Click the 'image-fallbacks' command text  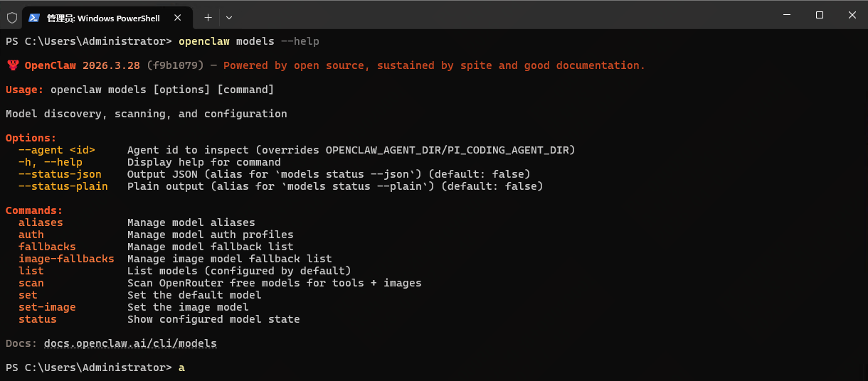point(66,259)
